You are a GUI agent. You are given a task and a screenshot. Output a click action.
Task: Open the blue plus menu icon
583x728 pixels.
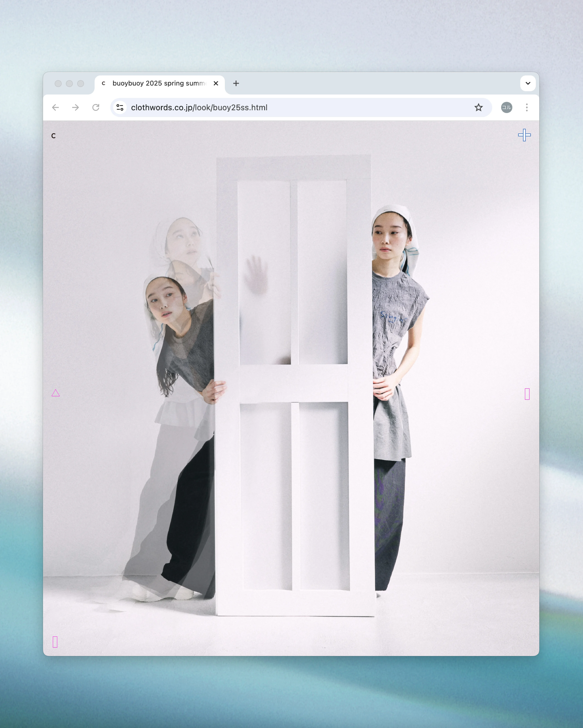(x=524, y=135)
